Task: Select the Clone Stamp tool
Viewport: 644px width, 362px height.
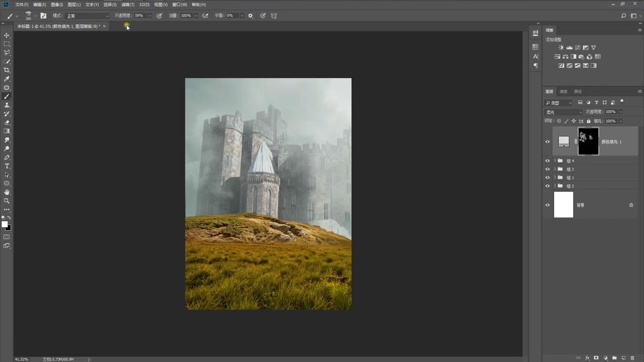Action: [7, 105]
